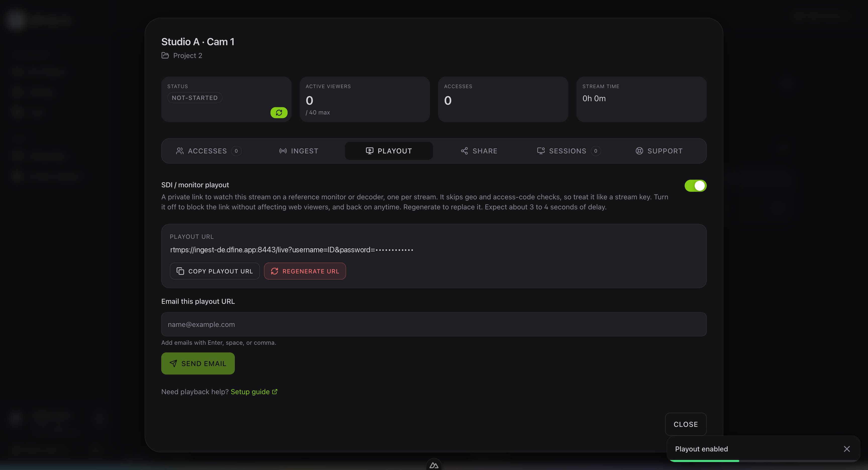
Task: Regenerate the playout URL
Action: pos(305,271)
